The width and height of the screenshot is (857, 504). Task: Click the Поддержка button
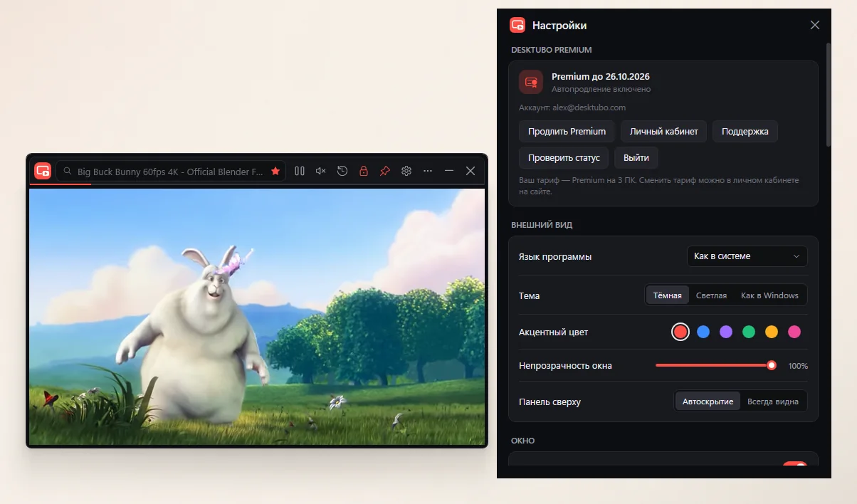[x=745, y=132]
